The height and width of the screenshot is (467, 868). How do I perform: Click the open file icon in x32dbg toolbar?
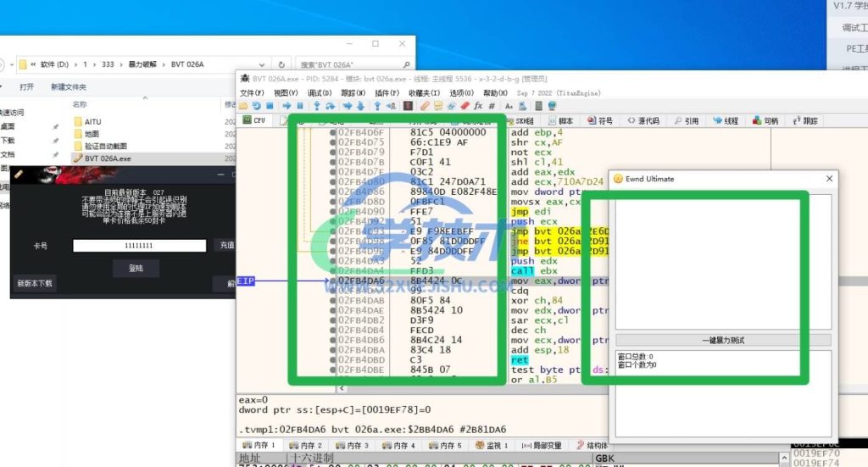(x=244, y=106)
